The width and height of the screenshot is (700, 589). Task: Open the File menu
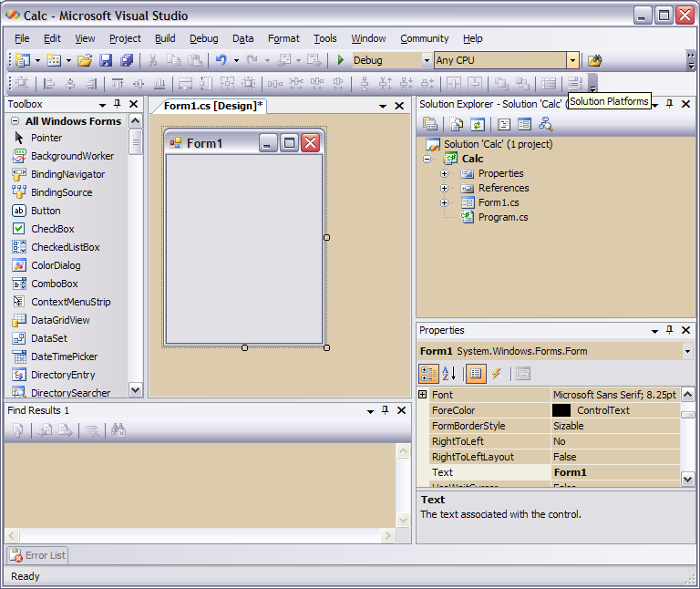(22, 39)
